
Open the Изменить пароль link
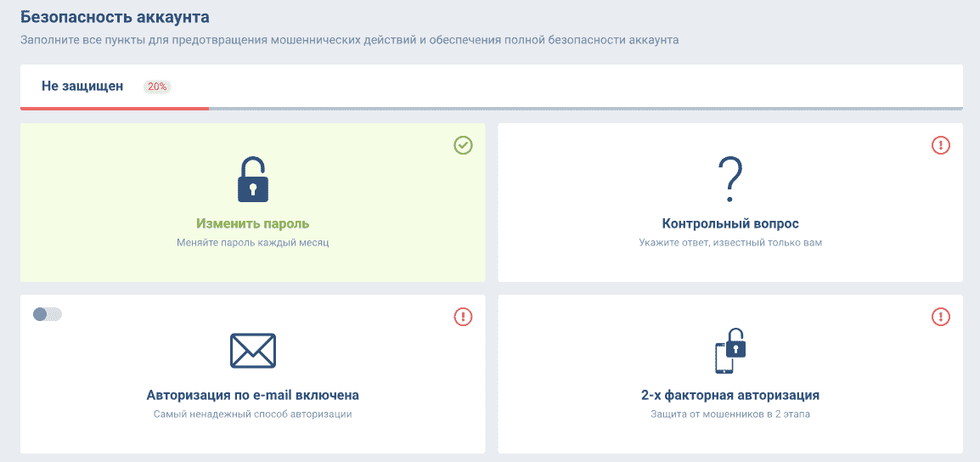tap(252, 224)
